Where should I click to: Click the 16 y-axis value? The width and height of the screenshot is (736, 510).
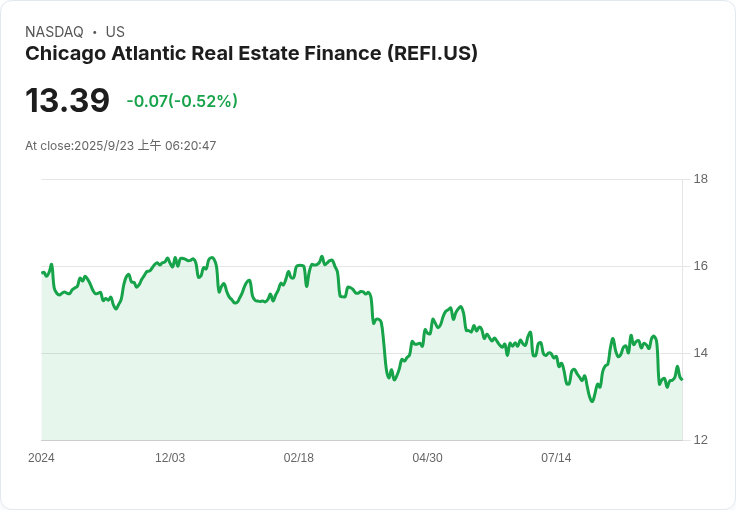coord(700,266)
